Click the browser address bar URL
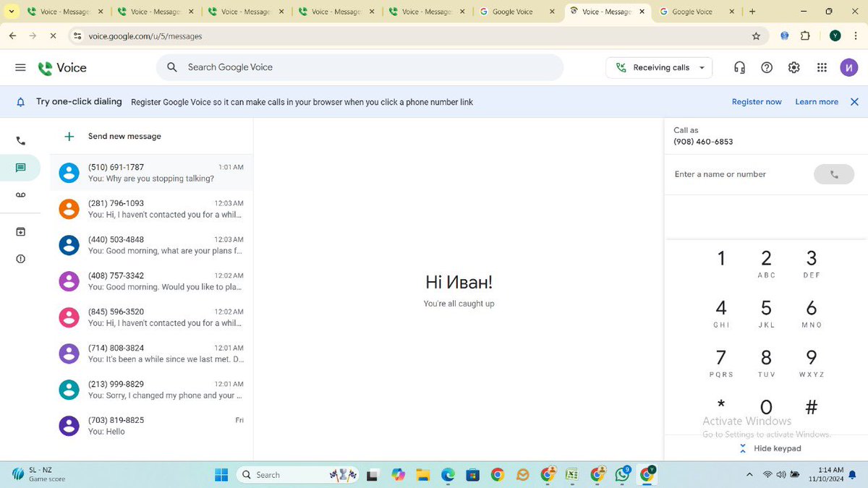868x488 pixels. coord(145,35)
